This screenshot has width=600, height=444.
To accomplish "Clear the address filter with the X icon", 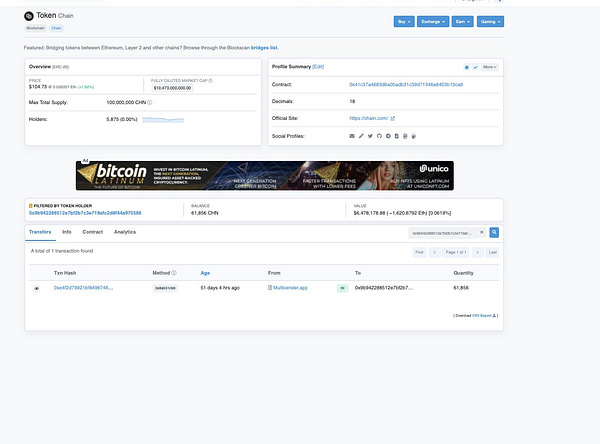I will tap(482, 232).
